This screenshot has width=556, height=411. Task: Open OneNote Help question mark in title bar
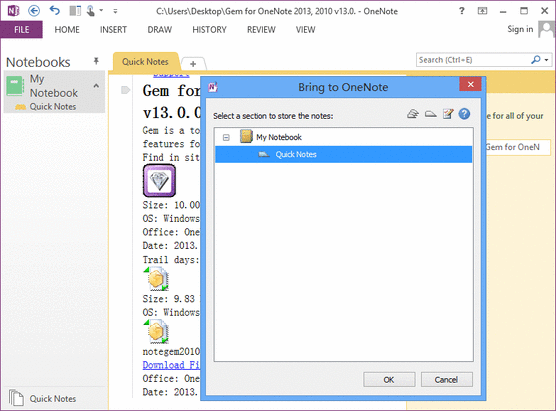461,11
